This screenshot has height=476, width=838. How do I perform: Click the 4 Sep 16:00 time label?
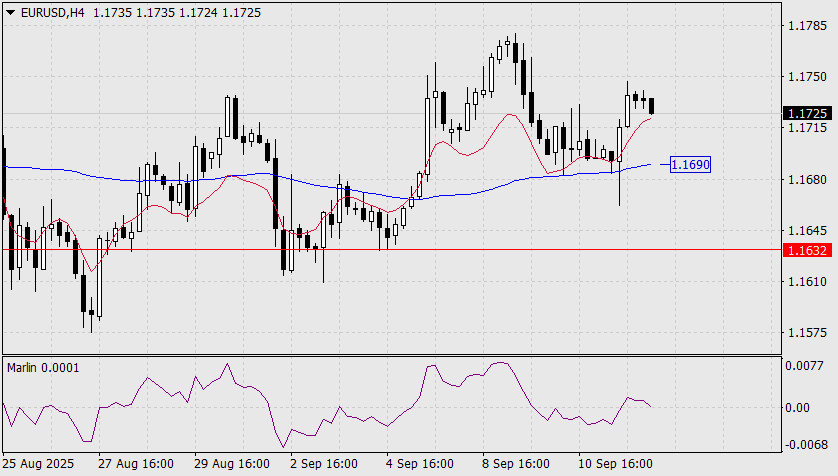tap(419, 464)
